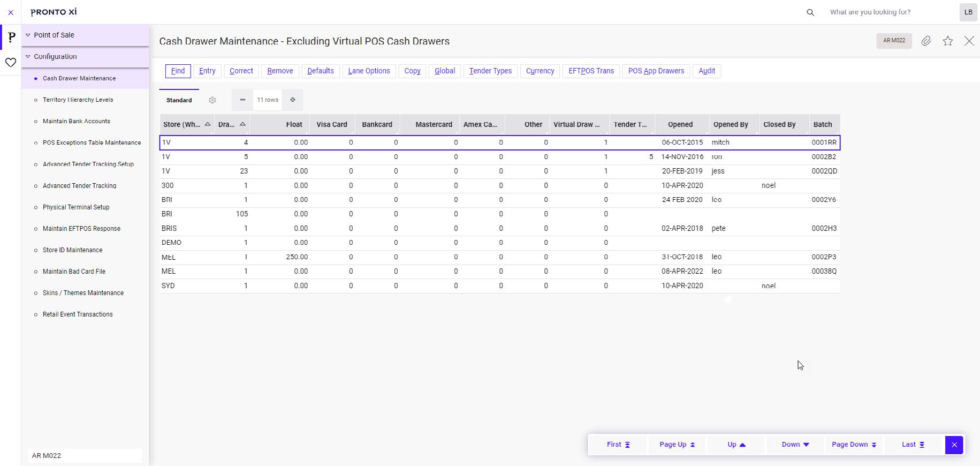Image resolution: width=980 pixels, height=466 pixels.
Task: Open Maintain Bank Accounts menu item
Action: (77, 121)
